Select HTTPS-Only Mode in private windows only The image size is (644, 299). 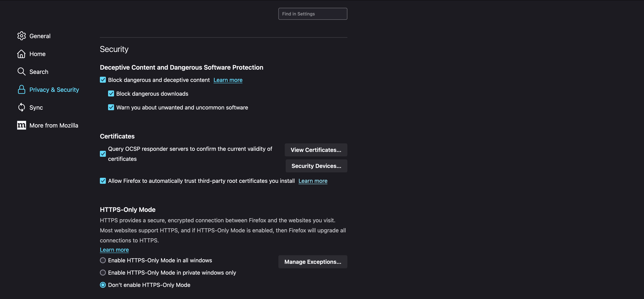(103, 273)
